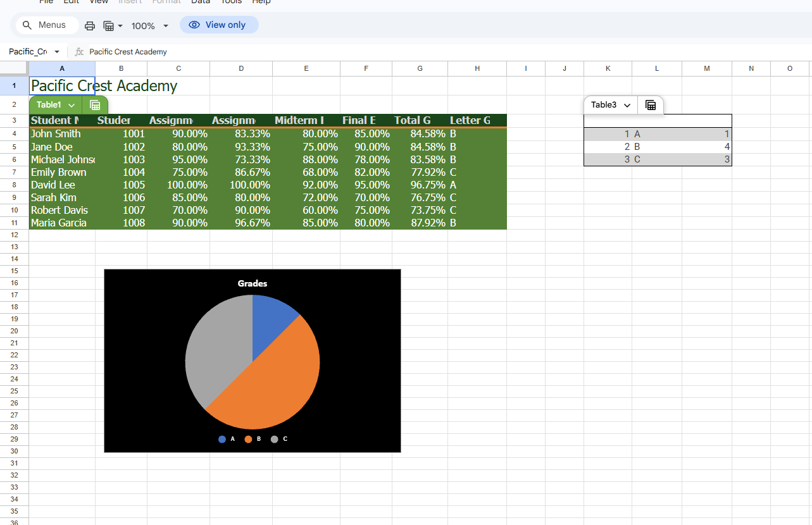
Task: Select row header 8
Action: 14,185
